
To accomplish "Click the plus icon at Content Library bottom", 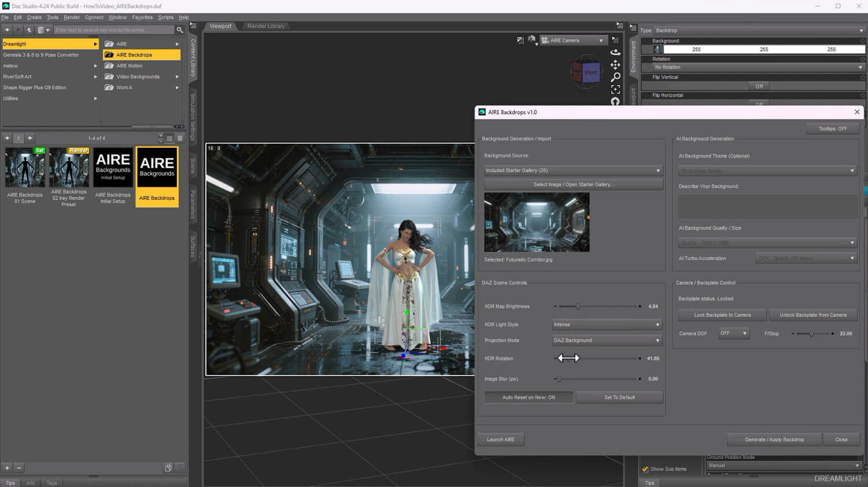I will (8, 468).
